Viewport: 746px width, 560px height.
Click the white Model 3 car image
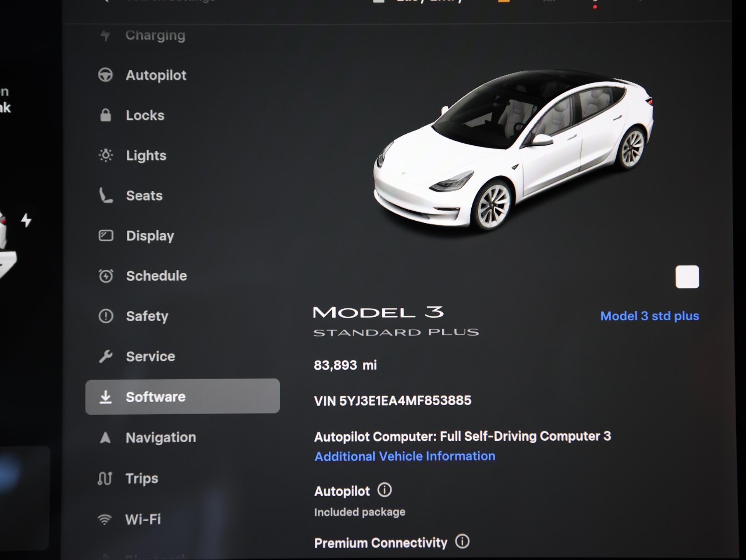(x=513, y=152)
